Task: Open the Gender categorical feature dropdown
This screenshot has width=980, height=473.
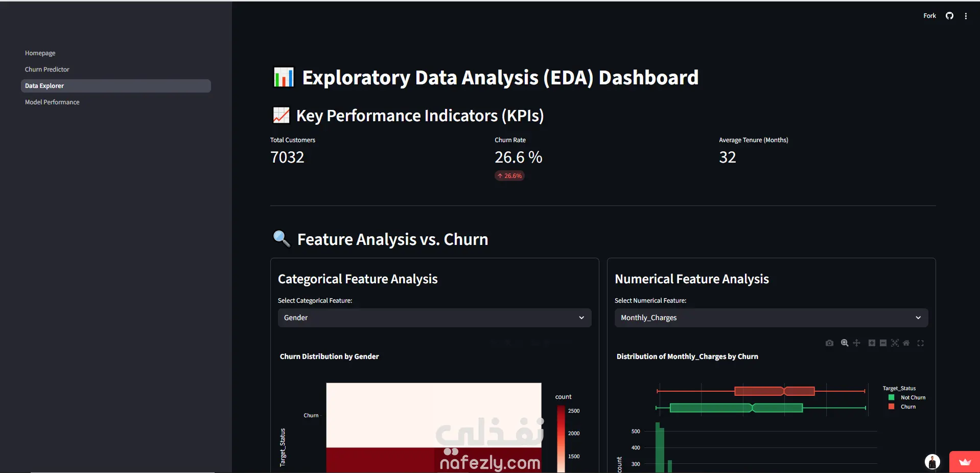Action: 434,318
